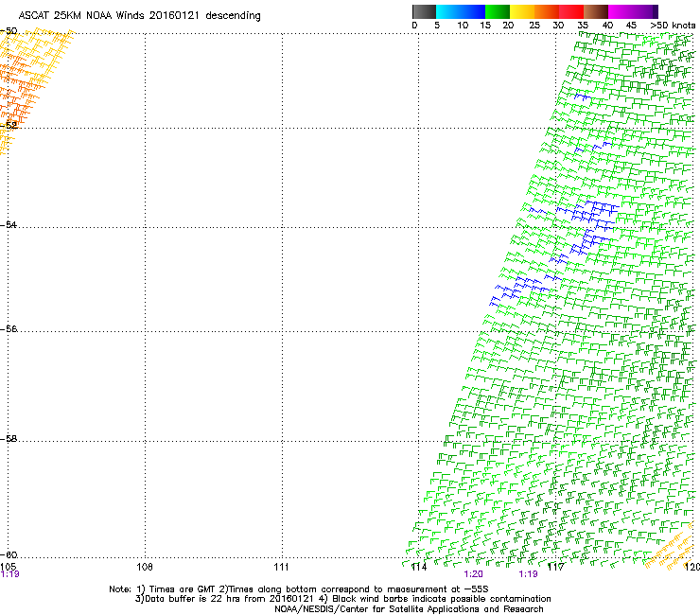The height and width of the screenshot is (615, 700).
Task: Click the longitude 108 axis label
Action: 145,566
